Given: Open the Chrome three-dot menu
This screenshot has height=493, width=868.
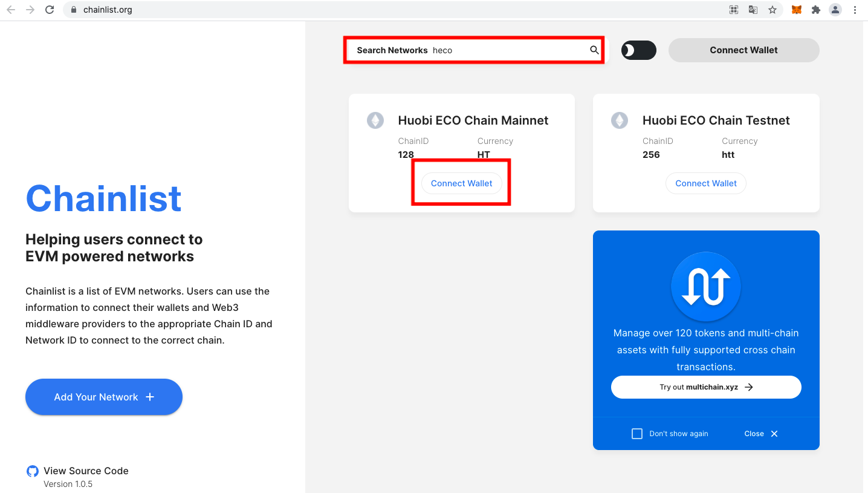Looking at the screenshot, I should click(855, 10).
